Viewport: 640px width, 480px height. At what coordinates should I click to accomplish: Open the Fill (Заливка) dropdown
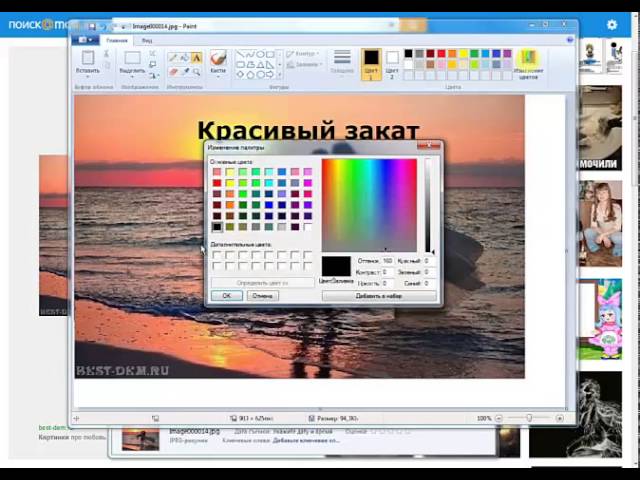304,64
